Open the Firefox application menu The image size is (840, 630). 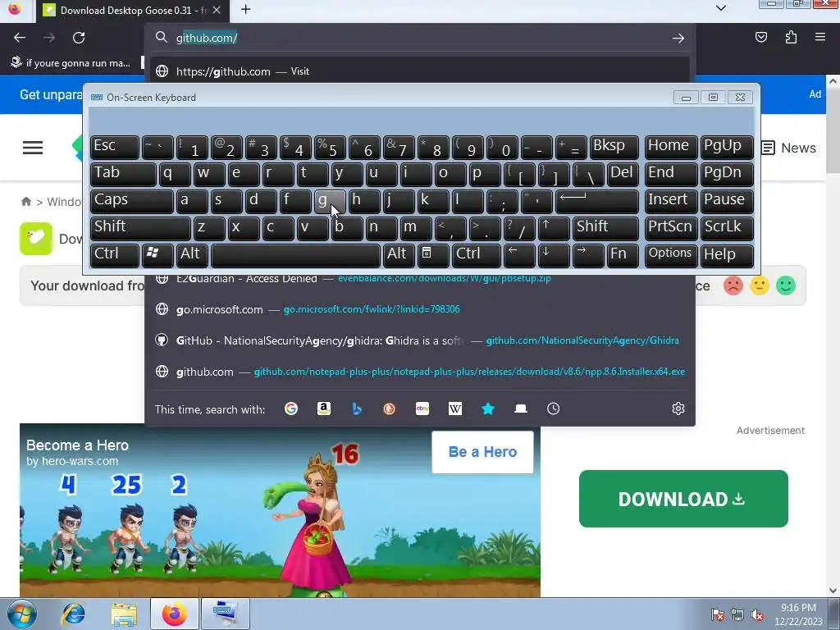click(x=820, y=37)
